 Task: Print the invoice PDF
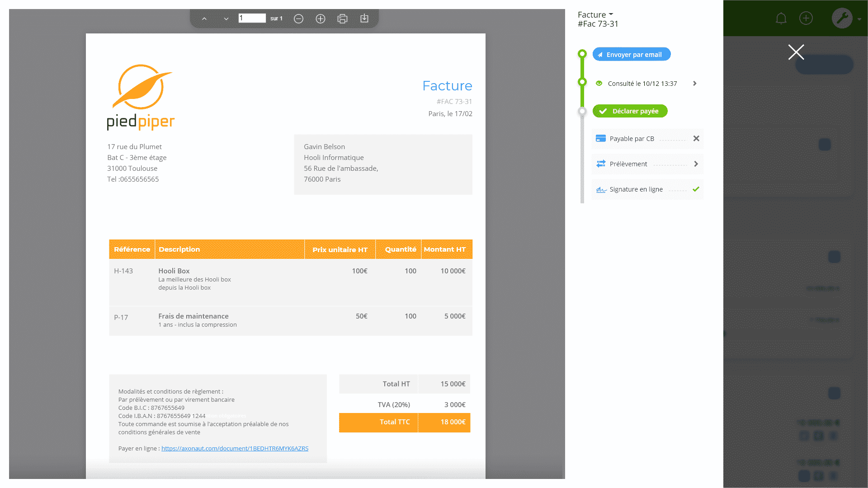342,19
